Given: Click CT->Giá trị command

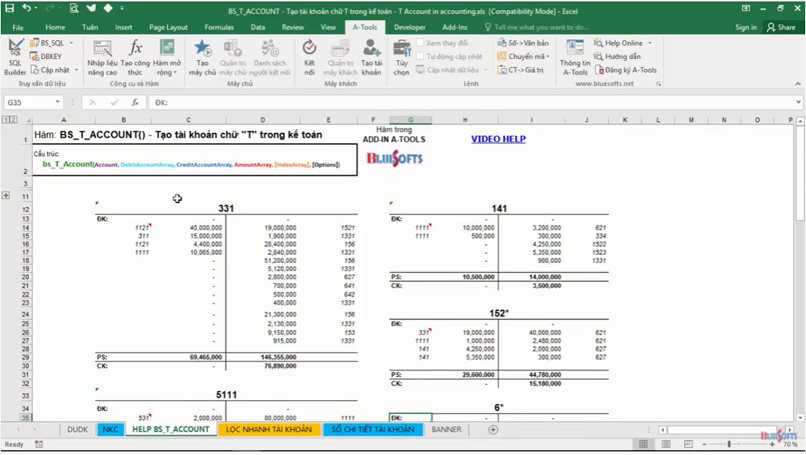Looking at the screenshot, I should (x=520, y=70).
